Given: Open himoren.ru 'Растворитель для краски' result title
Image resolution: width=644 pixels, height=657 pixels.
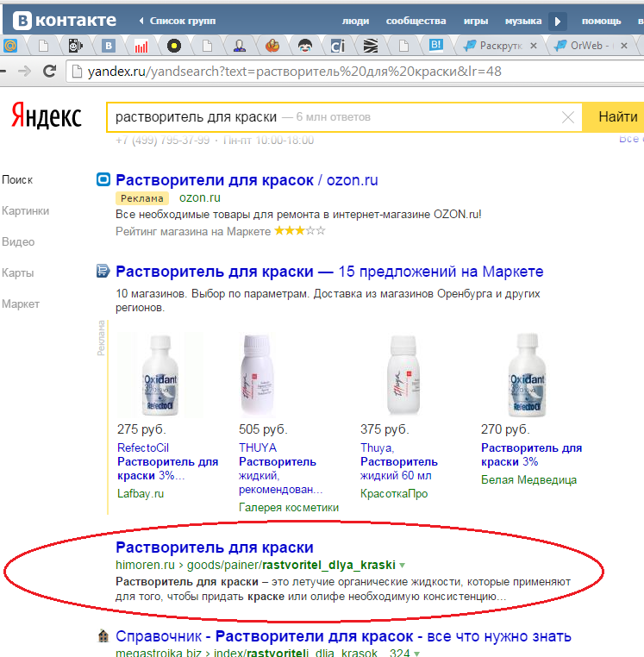Looking at the screenshot, I should (x=215, y=547).
